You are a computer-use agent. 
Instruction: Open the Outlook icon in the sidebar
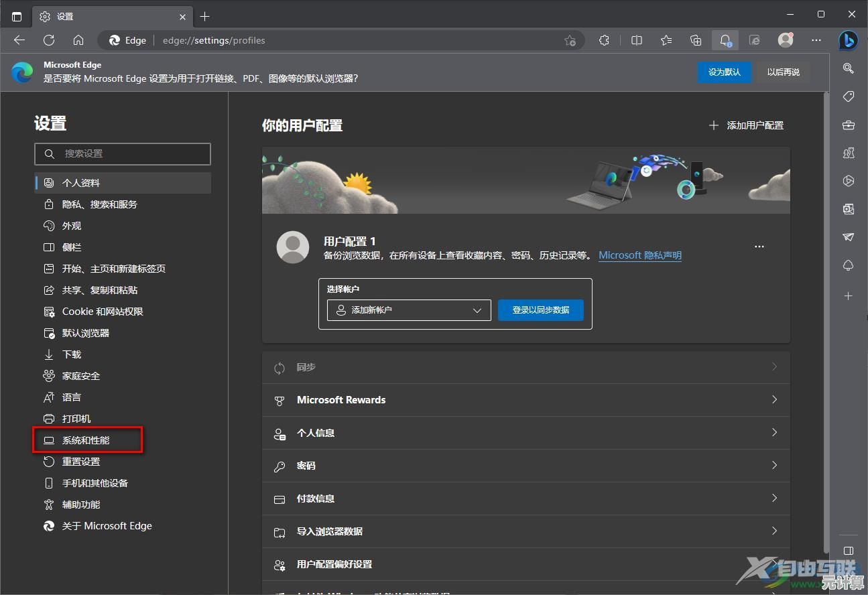[848, 208]
